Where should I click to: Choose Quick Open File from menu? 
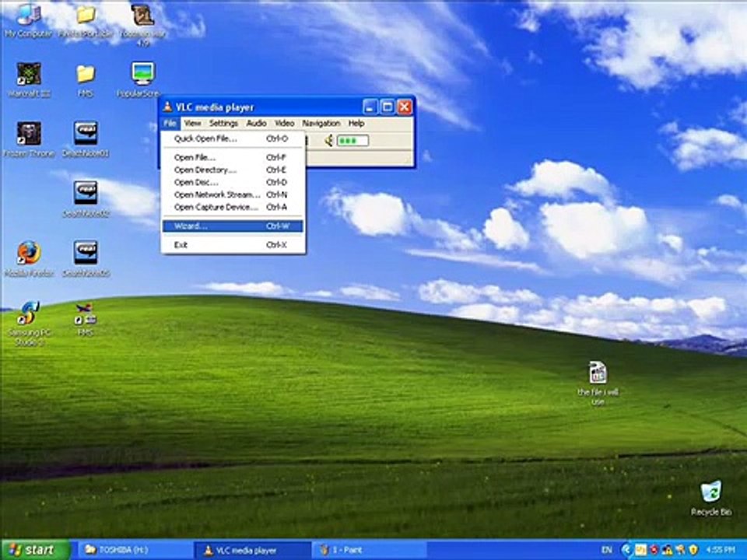tap(233, 138)
